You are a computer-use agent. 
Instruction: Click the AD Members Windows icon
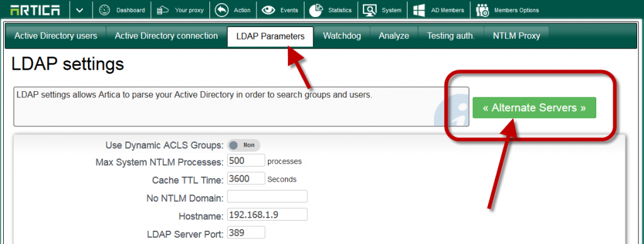pos(419,10)
